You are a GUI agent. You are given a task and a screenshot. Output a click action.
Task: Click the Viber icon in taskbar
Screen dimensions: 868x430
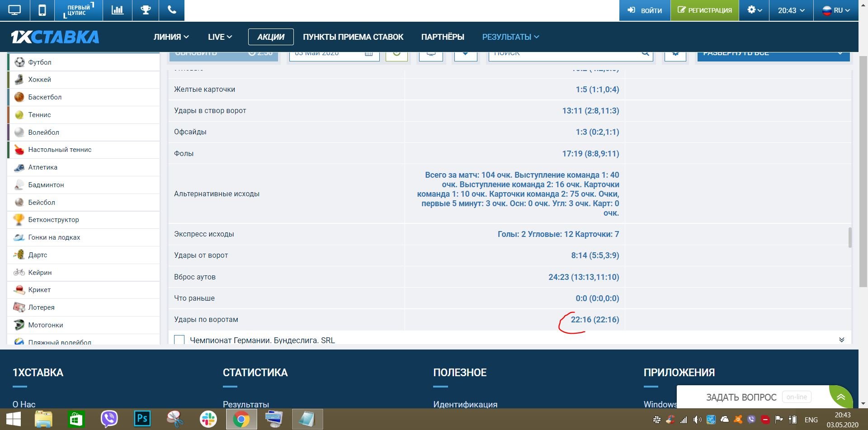pos(109,419)
